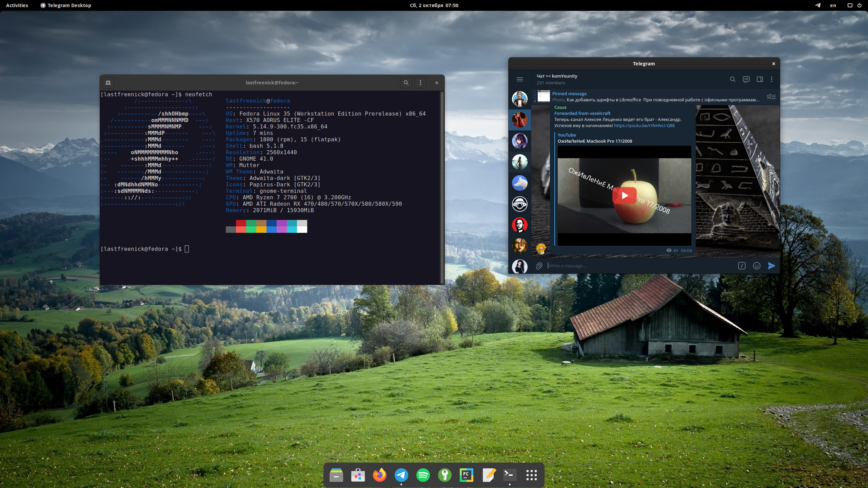Open chat with elderly man in suit avatar
Screen dimensions: 868x488
pos(519,99)
